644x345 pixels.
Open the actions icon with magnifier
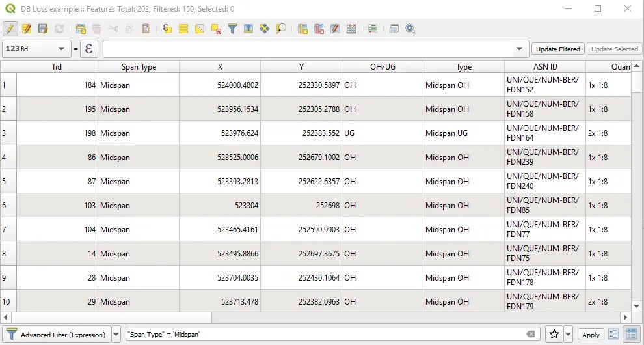pyautogui.click(x=410, y=29)
